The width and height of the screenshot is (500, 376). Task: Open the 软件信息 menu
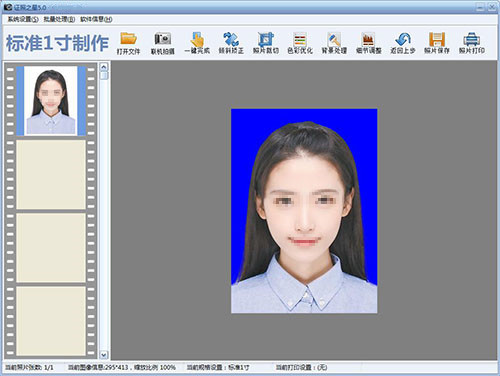click(x=96, y=19)
